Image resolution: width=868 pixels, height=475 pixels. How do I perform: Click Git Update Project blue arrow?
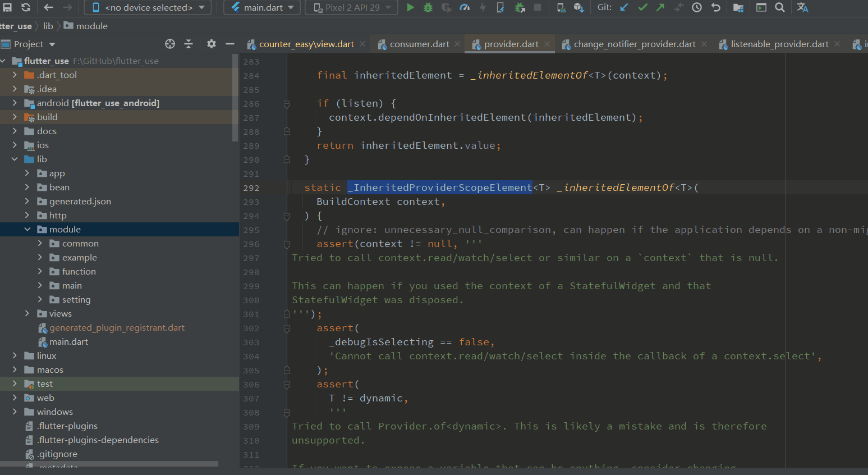pyautogui.click(x=624, y=7)
